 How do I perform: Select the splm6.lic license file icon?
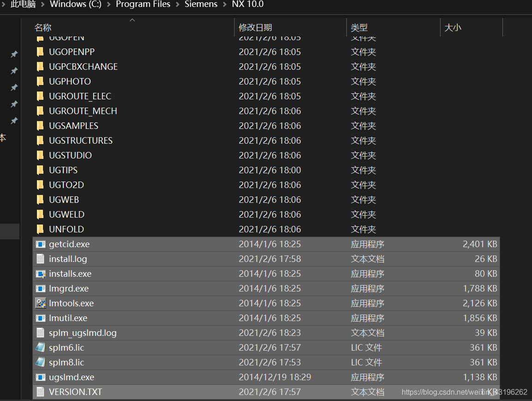tap(41, 347)
